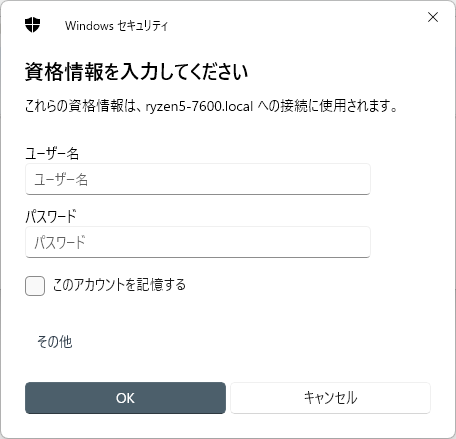Click the ryzen5-7600.local host name text

[199, 106]
